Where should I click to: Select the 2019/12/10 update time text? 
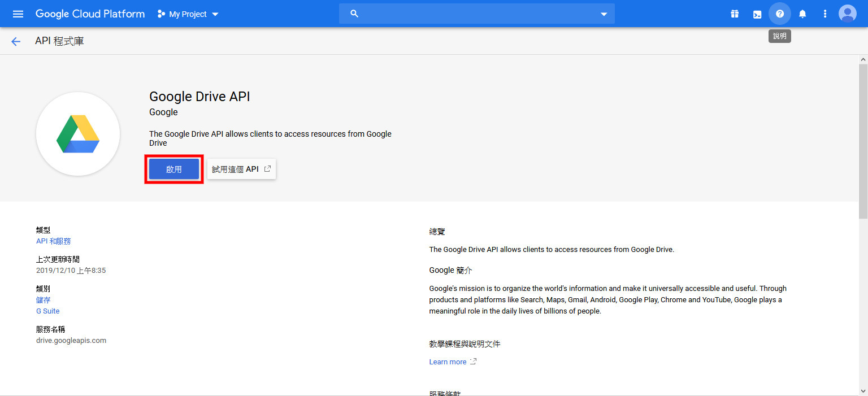71,271
